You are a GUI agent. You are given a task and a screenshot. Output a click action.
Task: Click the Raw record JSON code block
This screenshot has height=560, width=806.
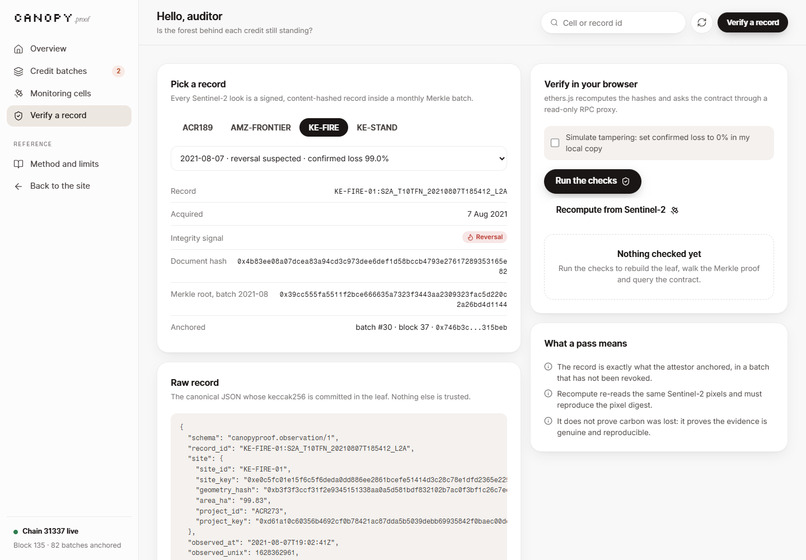pos(339,486)
